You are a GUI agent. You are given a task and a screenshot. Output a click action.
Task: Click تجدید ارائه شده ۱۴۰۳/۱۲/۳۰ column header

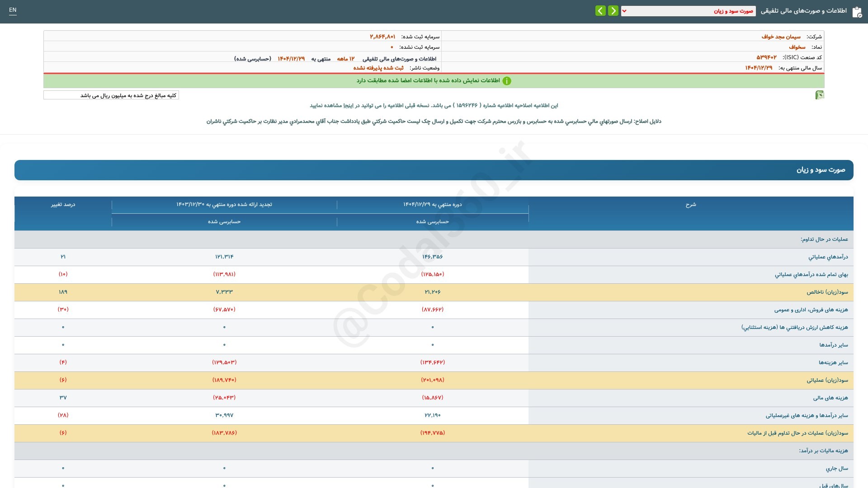coord(224,205)
